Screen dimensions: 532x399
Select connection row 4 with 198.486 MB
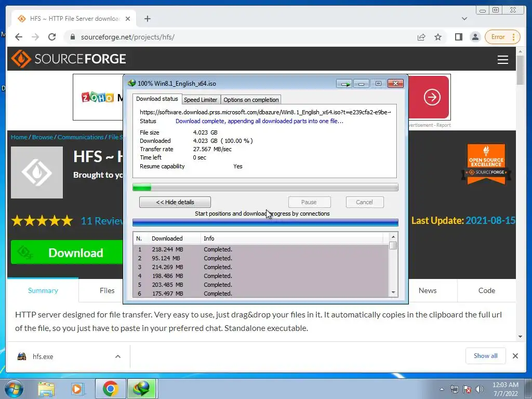(x=261, y=276)
